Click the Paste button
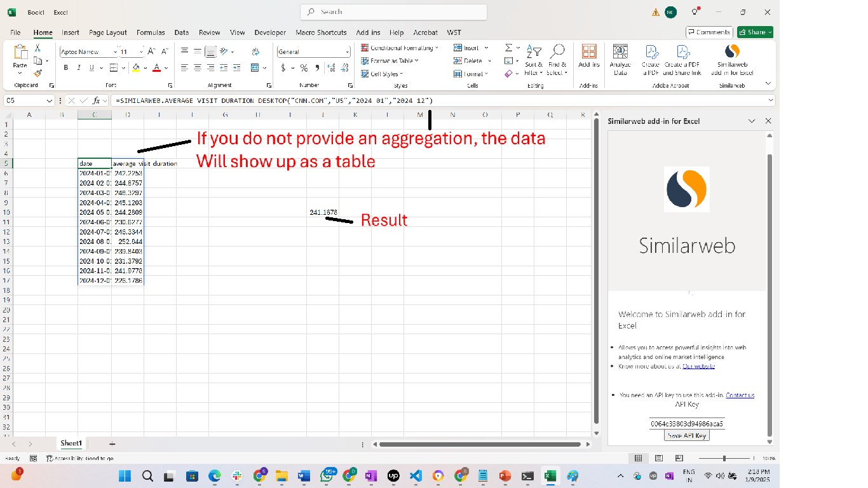Screen dimensions: 868x488 [20, 58]
